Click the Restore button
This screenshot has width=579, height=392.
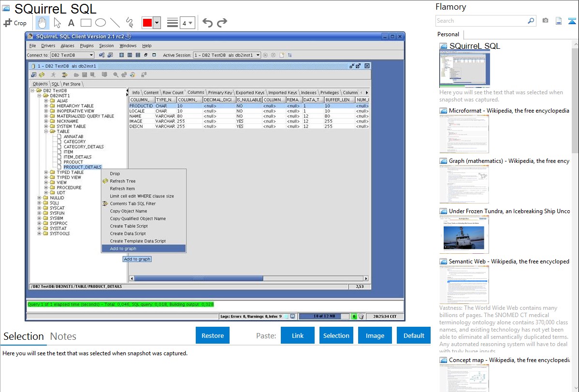(213, 335)
